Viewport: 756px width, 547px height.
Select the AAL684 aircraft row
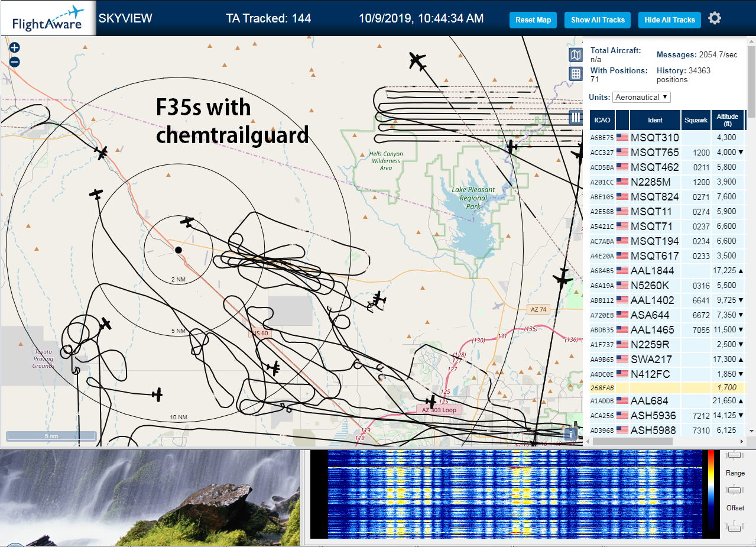click(667, 402)
